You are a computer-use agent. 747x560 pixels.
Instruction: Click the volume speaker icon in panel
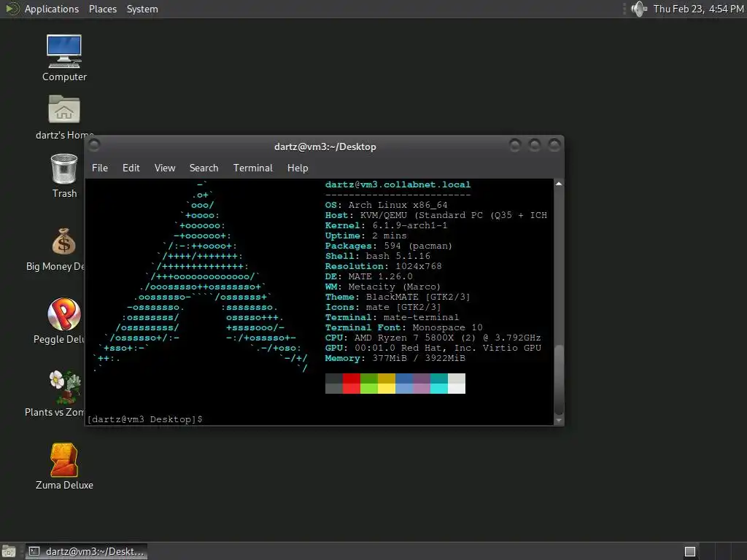638,9
